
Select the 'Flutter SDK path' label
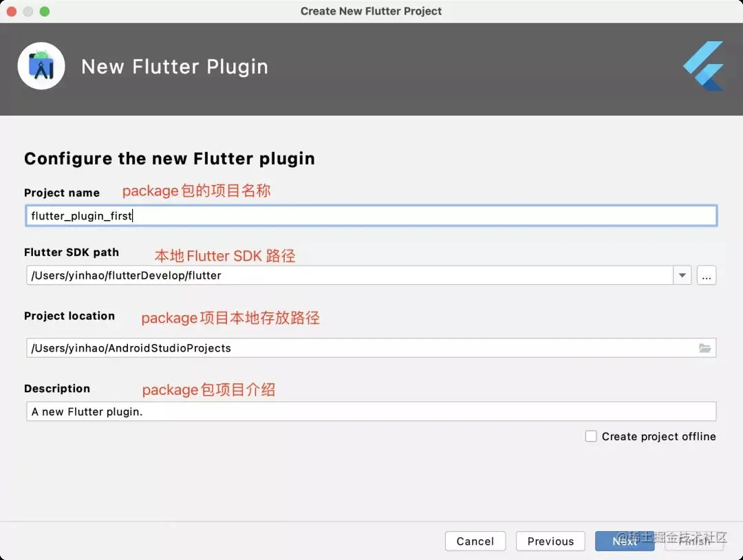click(72, 252)
